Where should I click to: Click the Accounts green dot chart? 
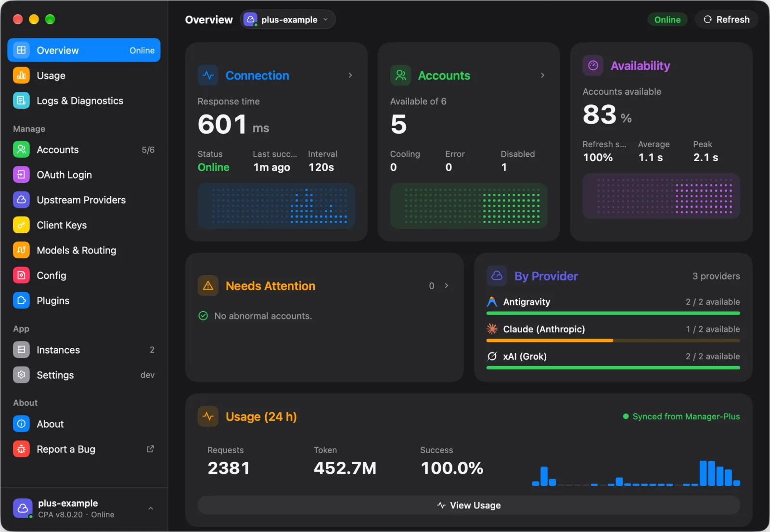[x=469, y=206]
